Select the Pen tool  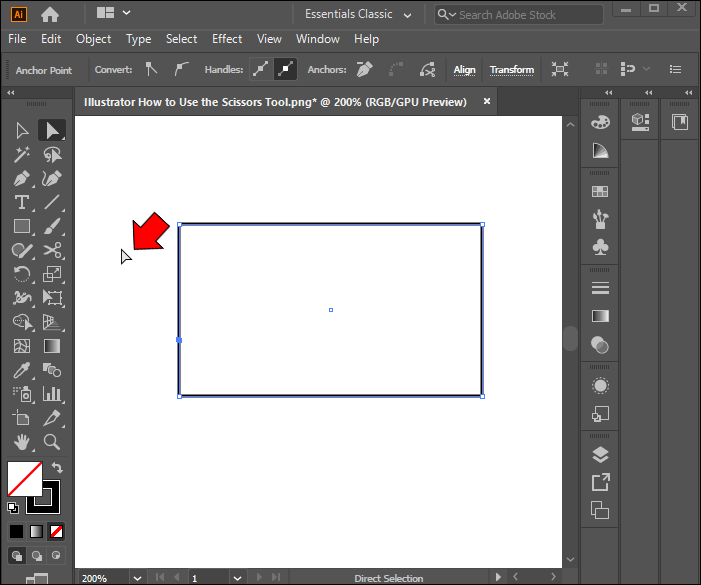[21, 179]
